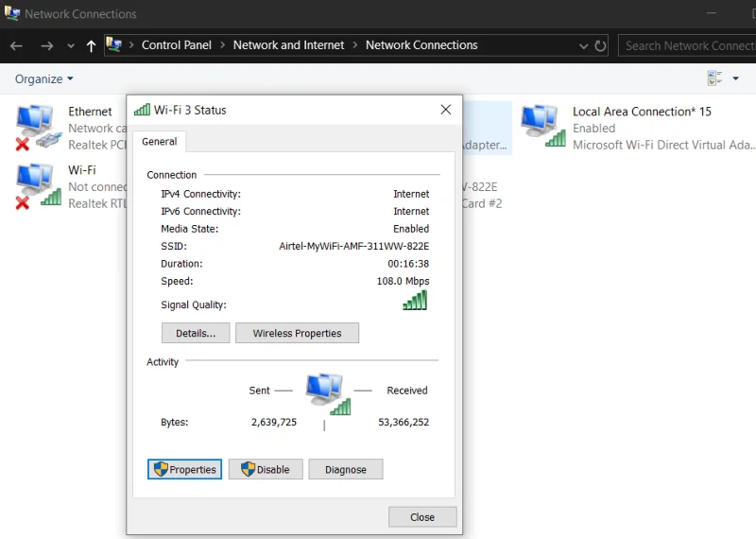This screenshot has width=756, height=539.
Task: Expand the address bar history dropdown
Action: coord(583,45)
